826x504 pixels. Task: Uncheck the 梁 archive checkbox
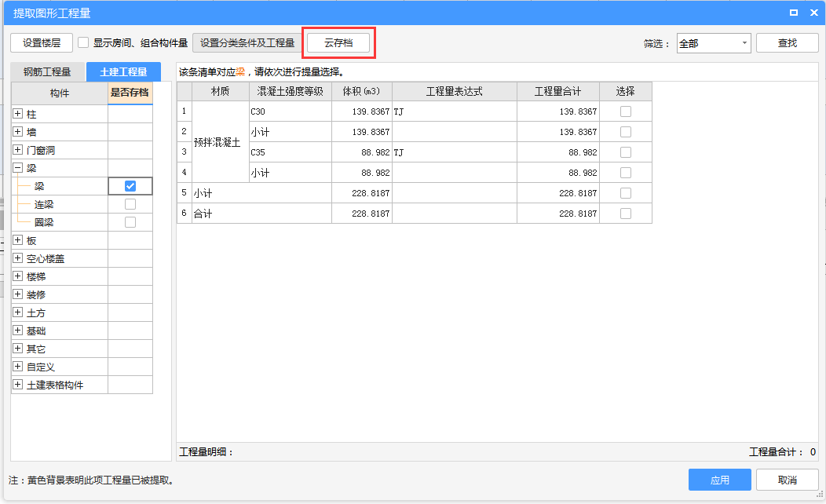point(130,186)
